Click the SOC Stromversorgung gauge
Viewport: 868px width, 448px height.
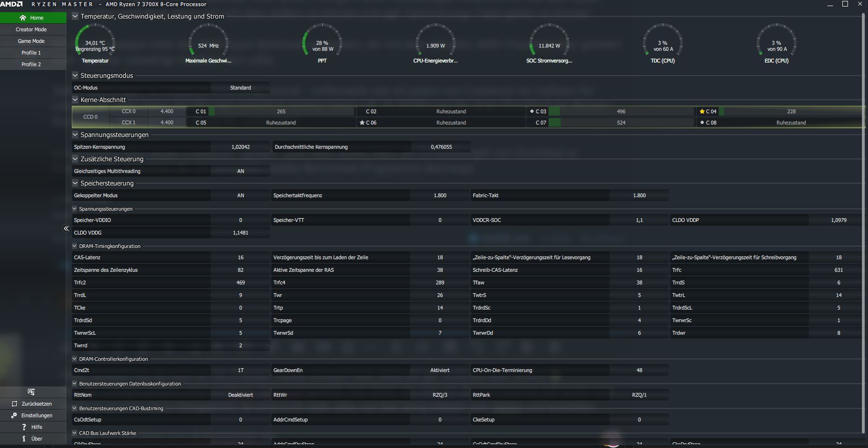click(x=549, y=44)
